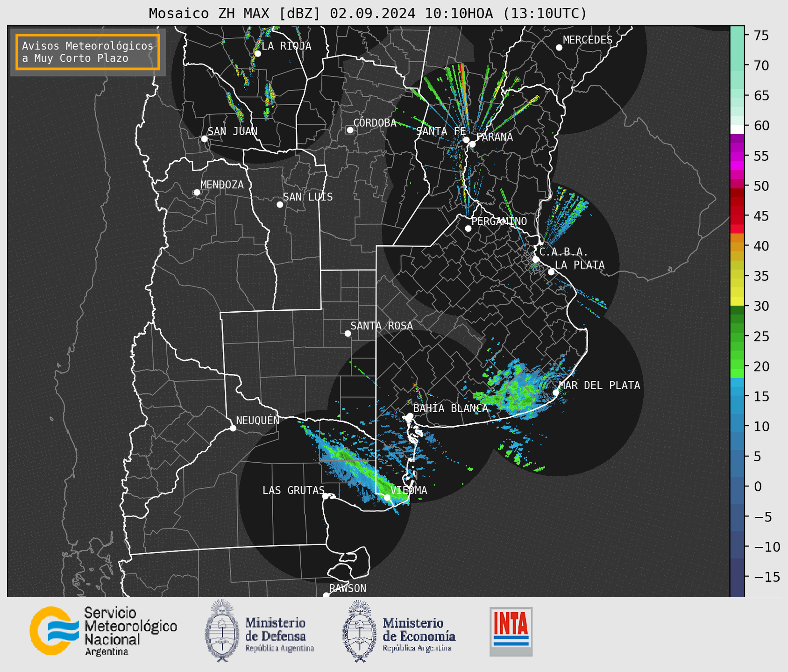Viewport: 788px width, 672px height.
Task: Click the white 60 dBZ color band
Action: (737, 129)
